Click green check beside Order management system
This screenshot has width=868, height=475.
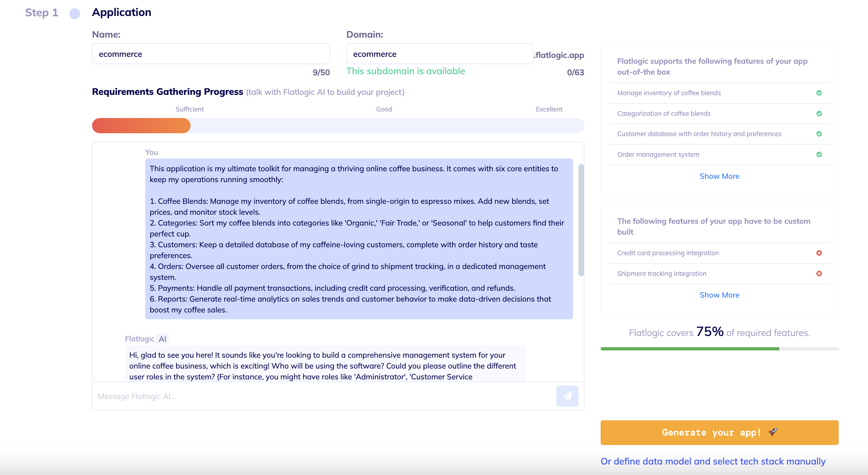tap(819, 155)
